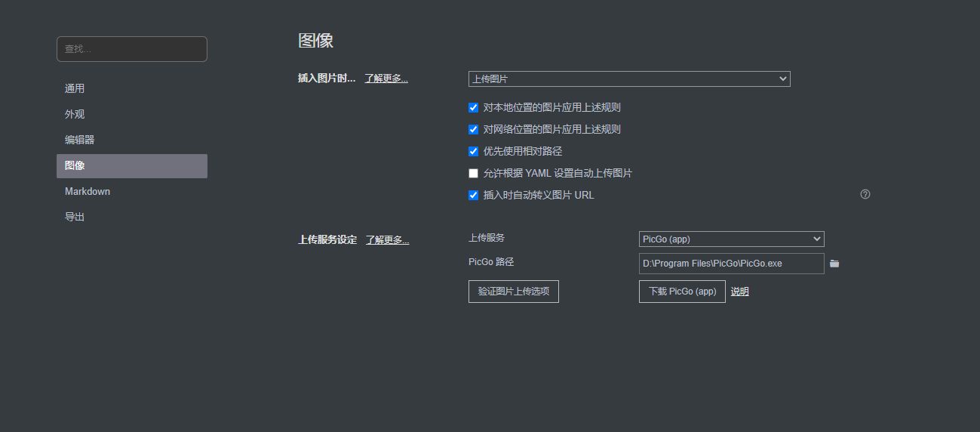
Task: Open the 导出 settings section
Action: tap(75, 217)
